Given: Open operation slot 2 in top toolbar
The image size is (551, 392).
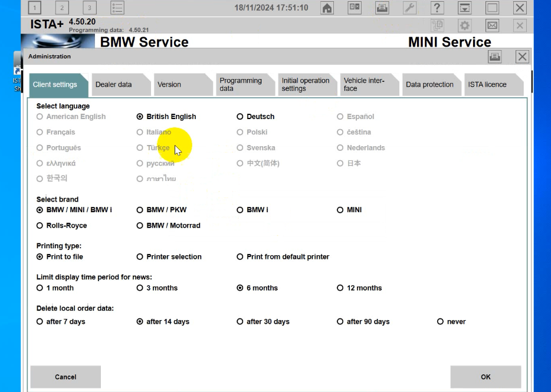Looking at the screenshot, I should click(x=62, y=8).
